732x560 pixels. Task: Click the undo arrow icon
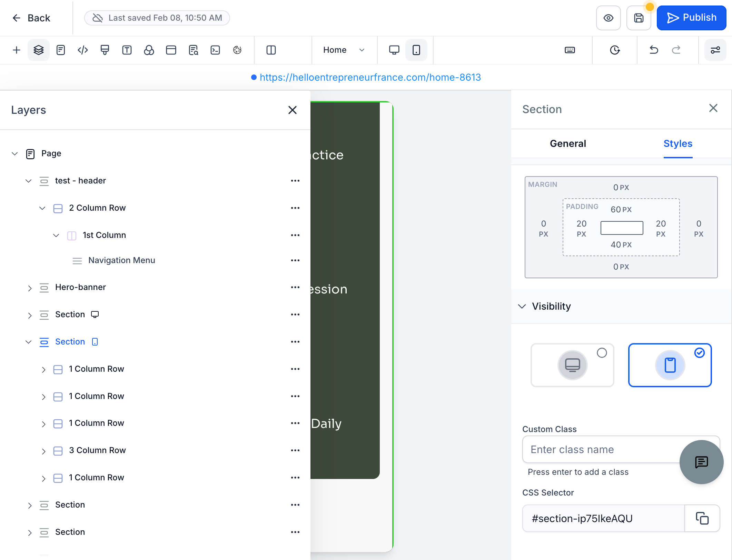tap(654, 50)
